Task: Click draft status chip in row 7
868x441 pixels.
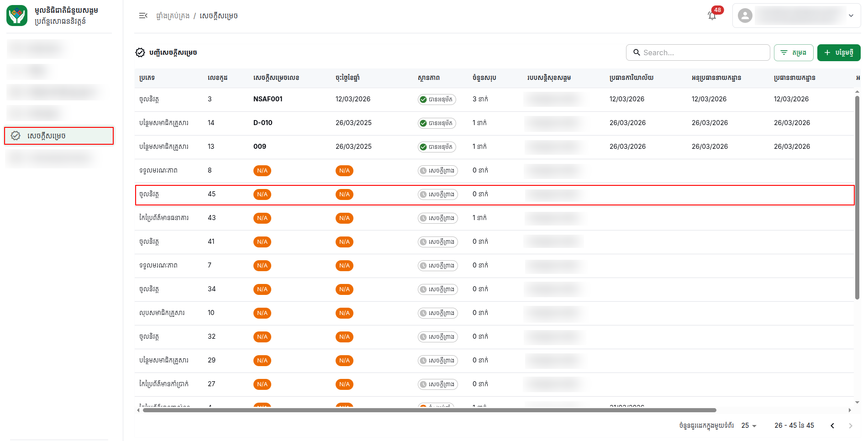Action: (x=437, y=266)
